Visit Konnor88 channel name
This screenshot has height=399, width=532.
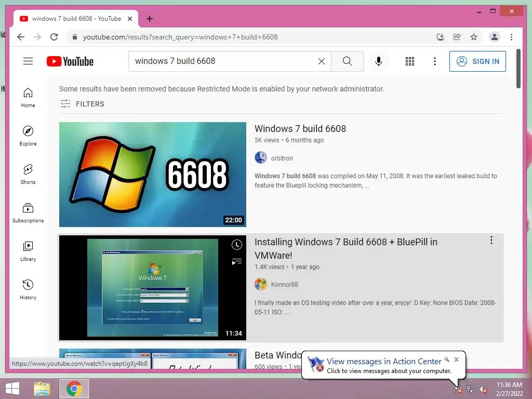coord(284,284)
